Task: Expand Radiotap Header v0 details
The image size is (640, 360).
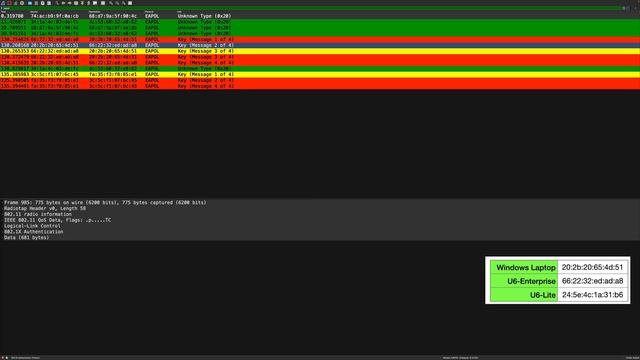Action: point(320,208)
